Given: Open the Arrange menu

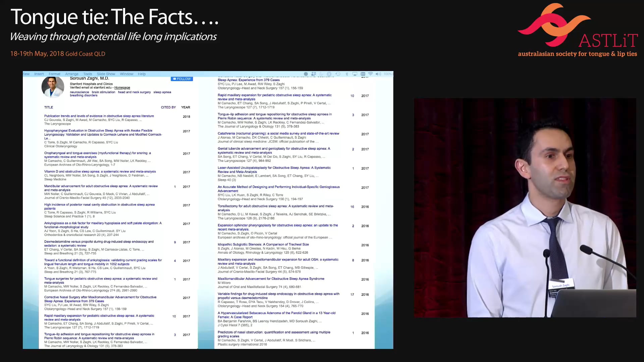Looking at the screenshot, I should point(72,74).
